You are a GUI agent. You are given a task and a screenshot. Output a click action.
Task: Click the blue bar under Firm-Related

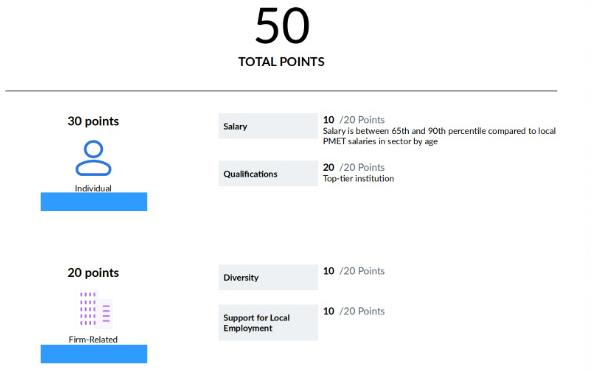click(x=94, y=354)
